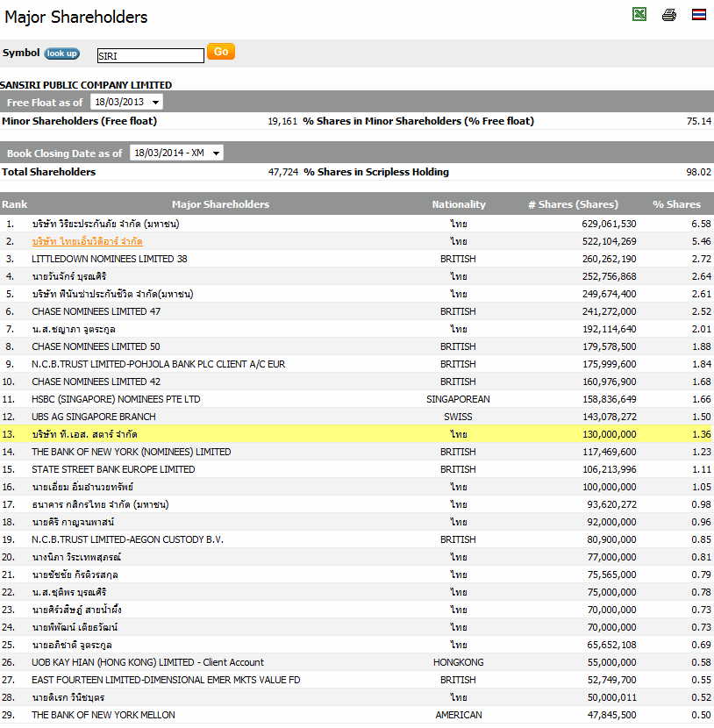Open the orange link for shareholder rank 2

click(88, 241)
